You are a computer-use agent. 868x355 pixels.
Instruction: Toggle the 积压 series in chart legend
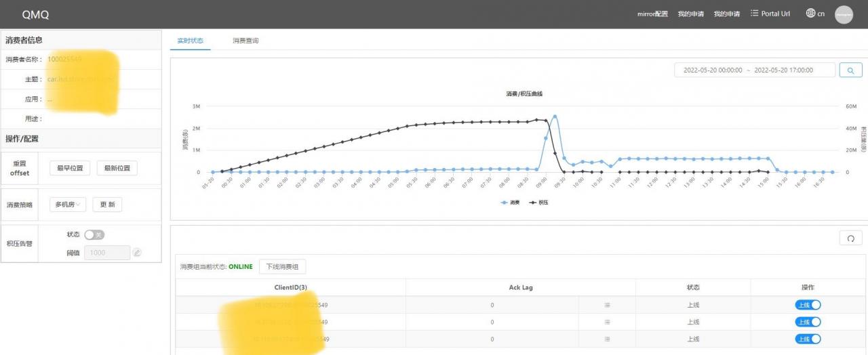[538, 203]
